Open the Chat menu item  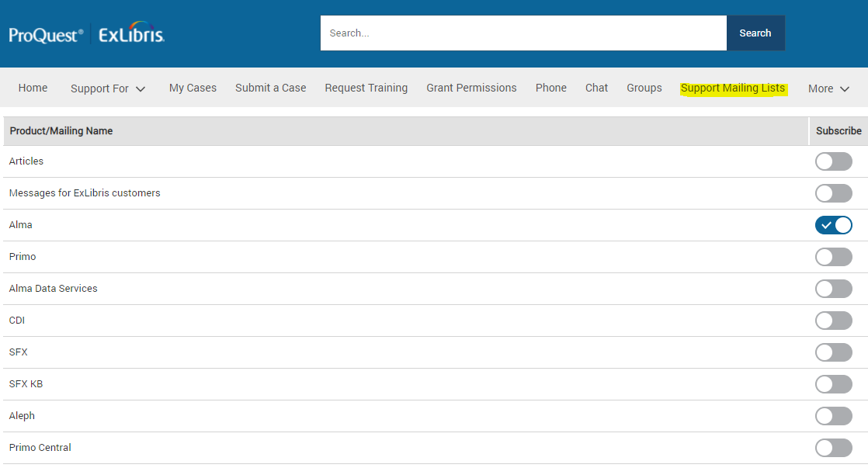pos(597,88)
